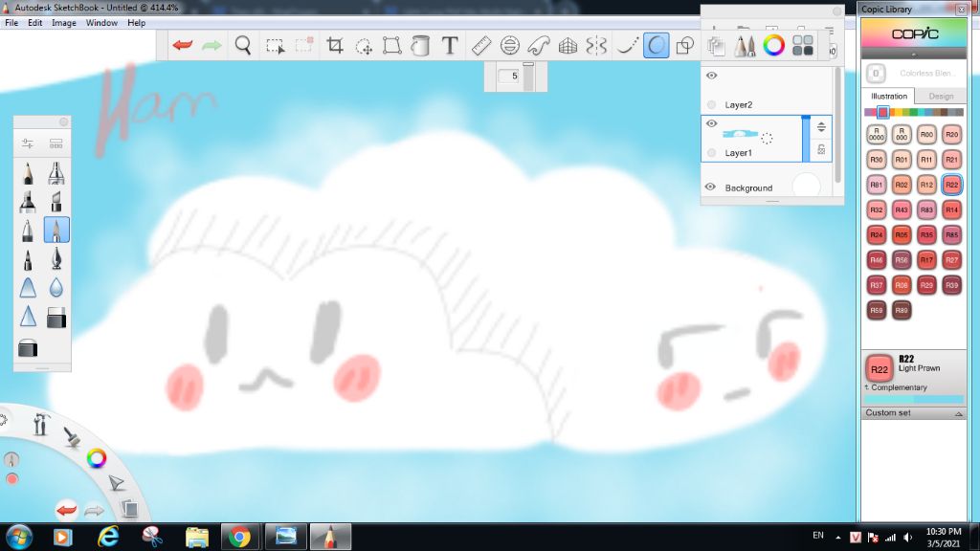Open the Perspective Guides tool
This screenshot has width=980, height=551.
click(568, 46)
